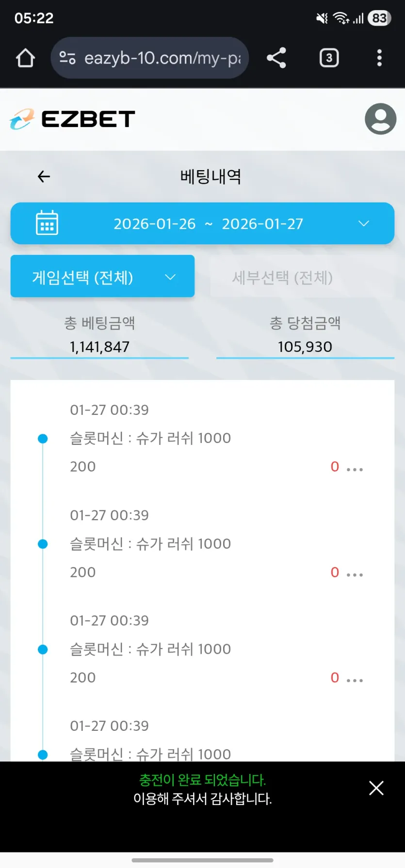
Task: Open details dots for second 슈가 러쉬 1000 bet
Action: click(x=355, y=575)
